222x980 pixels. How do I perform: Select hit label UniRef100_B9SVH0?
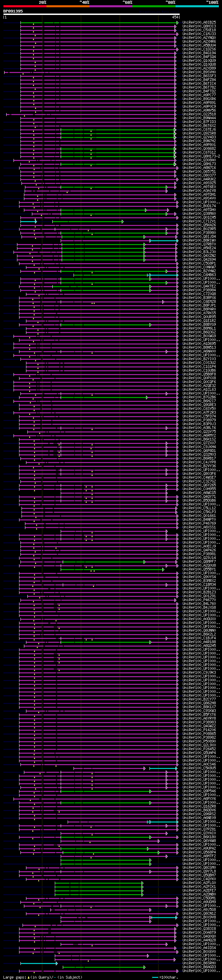pos(199,72)
